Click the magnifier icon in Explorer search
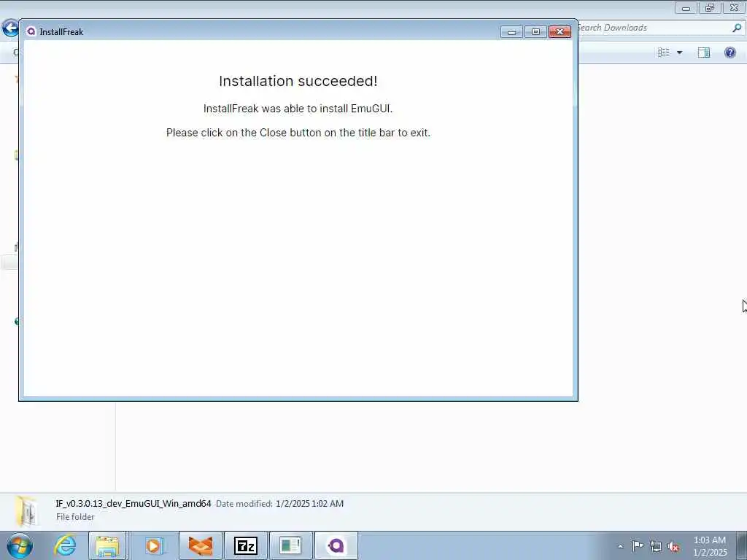 (x=737, y=28)
